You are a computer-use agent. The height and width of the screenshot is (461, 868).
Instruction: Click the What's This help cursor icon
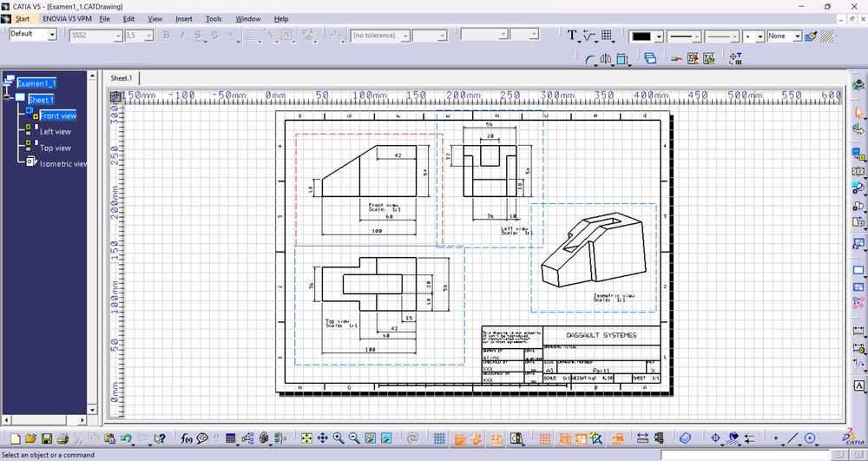pyautogui.click(x=160, y=439)
